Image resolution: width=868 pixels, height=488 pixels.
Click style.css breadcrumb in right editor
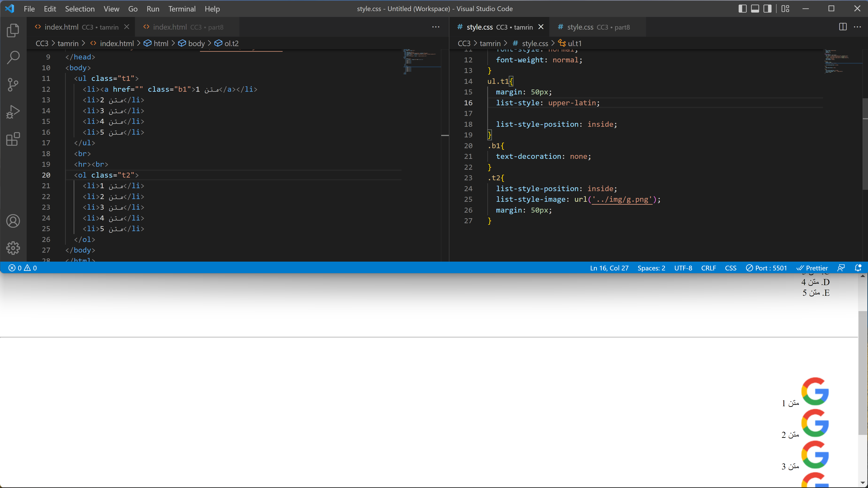pos(530,43)
